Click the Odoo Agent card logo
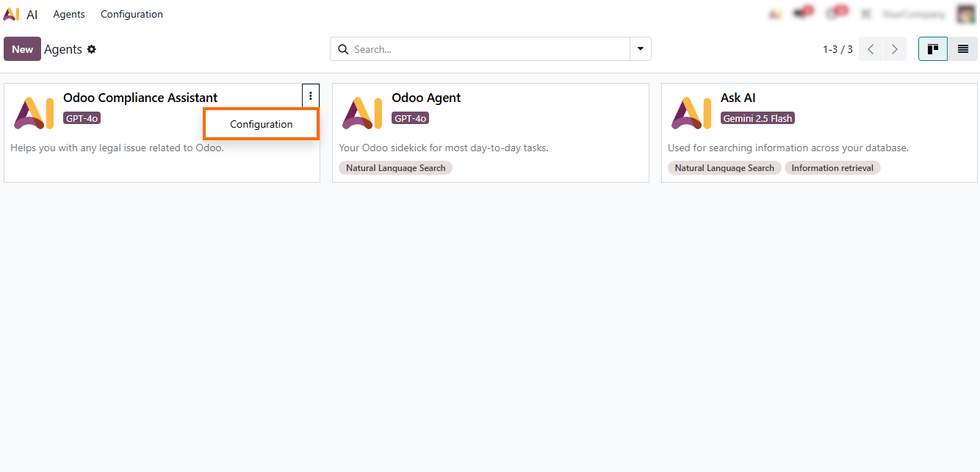Screen dimensions: 980x472 click(x=362, y=112)
